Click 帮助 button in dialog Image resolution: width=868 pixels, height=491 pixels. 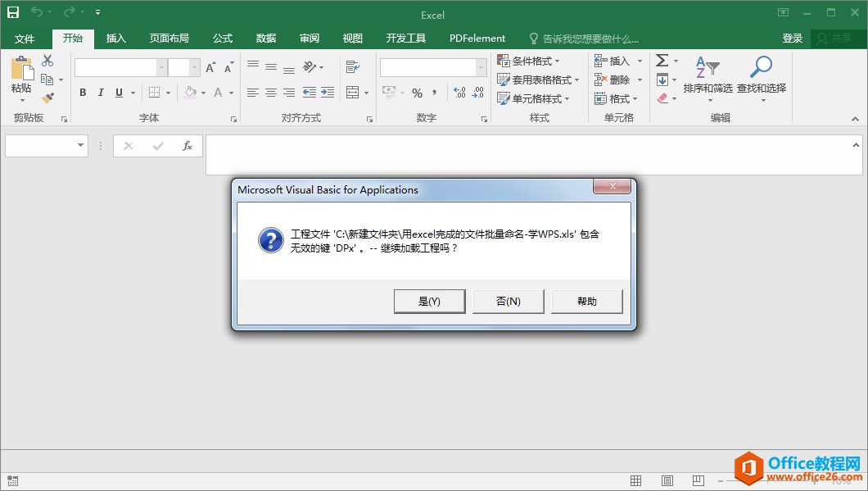tap(587, 301)
